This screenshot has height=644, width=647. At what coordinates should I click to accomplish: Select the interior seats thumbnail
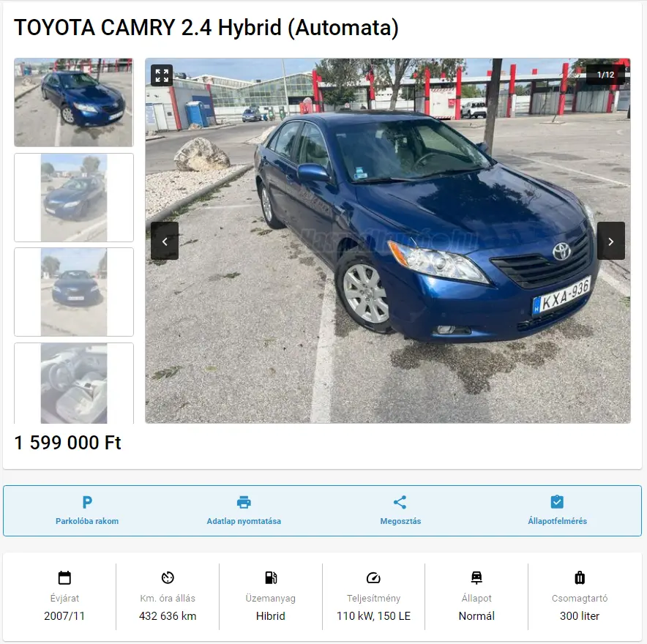(74, 383)
